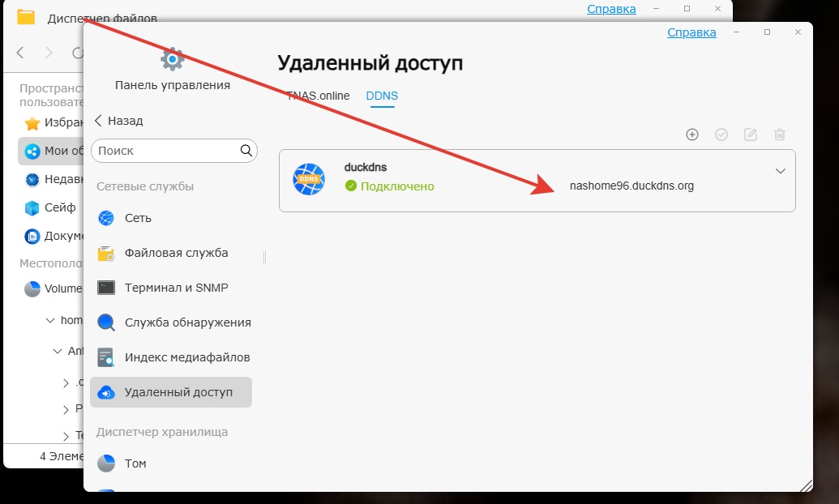Click the Сеть globe icon

coord(106,218)
